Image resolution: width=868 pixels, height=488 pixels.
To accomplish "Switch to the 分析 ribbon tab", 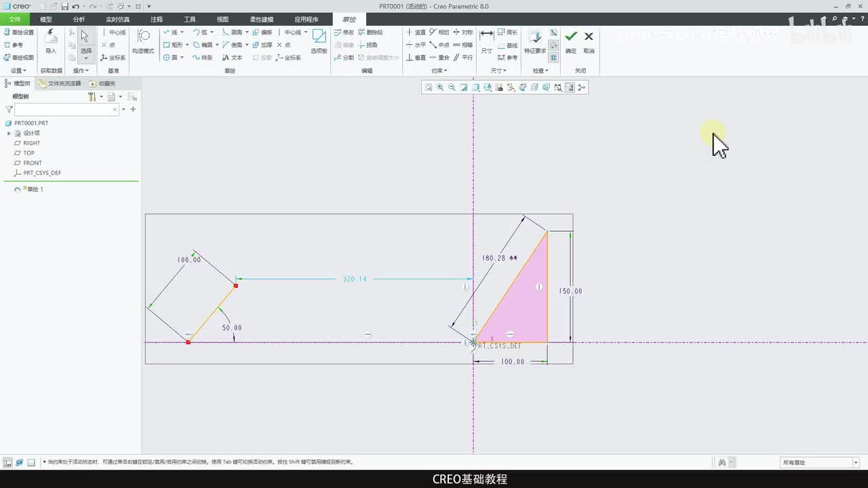I will [79, 20].
